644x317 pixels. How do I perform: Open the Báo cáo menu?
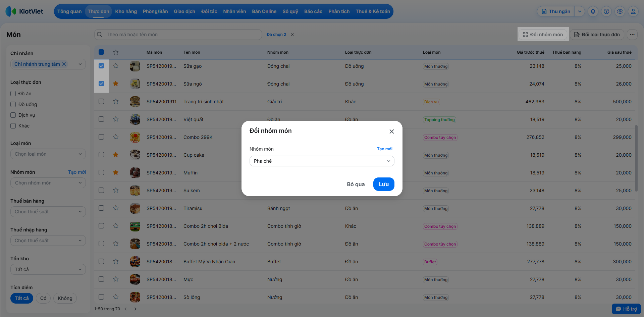(x=313, y=11)
